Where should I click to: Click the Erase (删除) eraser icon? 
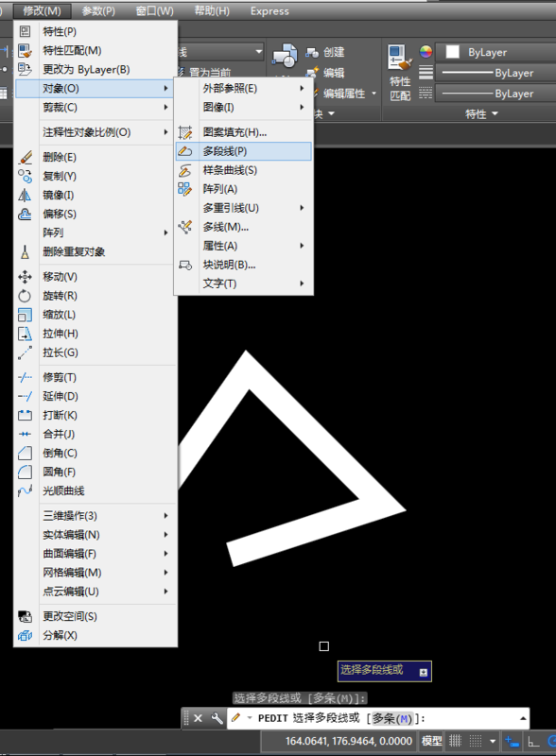click(x=26, y=157)
